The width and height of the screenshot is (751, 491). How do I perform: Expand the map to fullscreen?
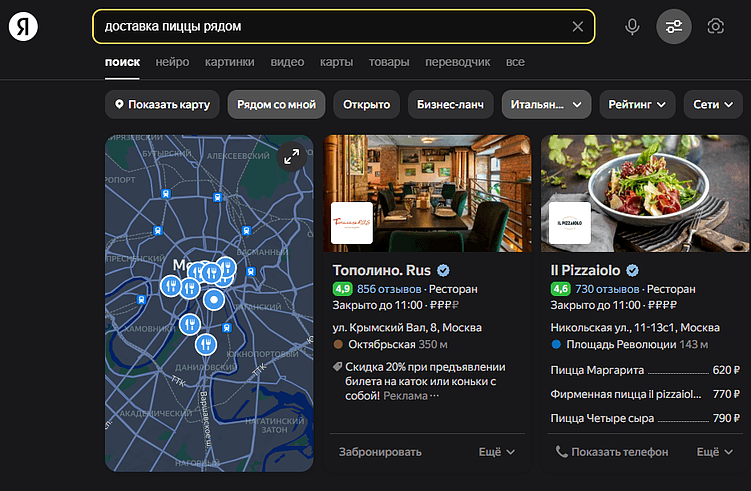(x=292, y=157)
